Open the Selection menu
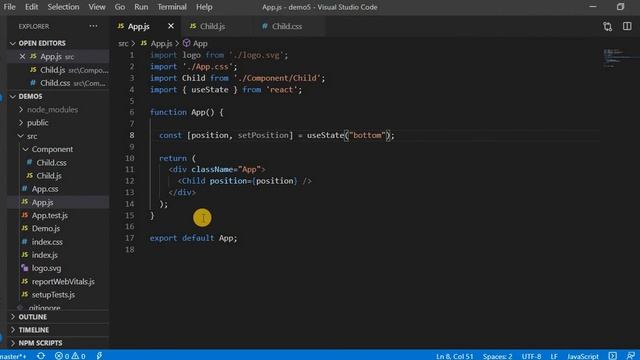Screen dimensions: 640x360 click(63, 7)
